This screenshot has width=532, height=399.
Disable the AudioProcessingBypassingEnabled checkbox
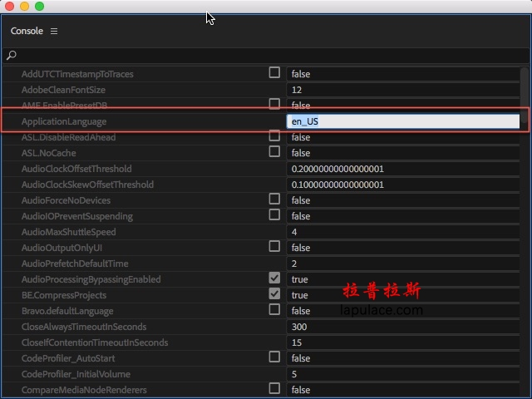274,278
